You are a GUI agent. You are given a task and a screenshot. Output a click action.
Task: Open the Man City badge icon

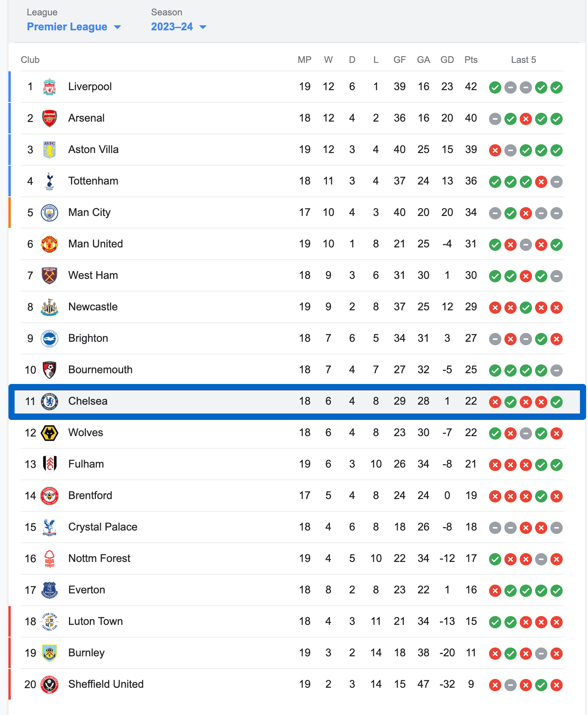pos(49,213)
